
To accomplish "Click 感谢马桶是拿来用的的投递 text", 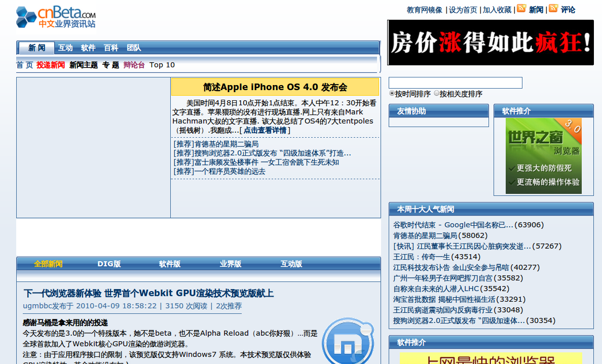I will [65, 322].
